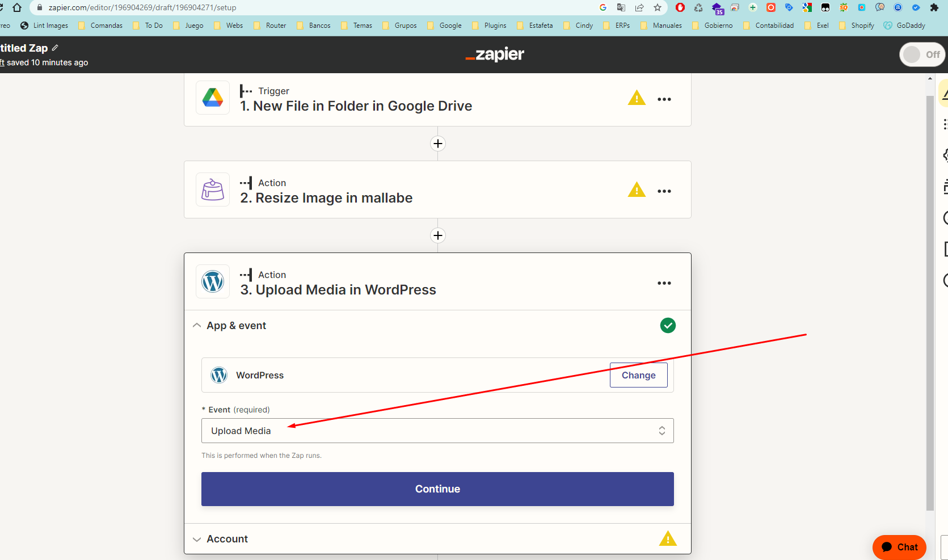Click the small WordPress icon in the app row
The image size is (948, 560).
pyautogui.click(x=219, y=375)
